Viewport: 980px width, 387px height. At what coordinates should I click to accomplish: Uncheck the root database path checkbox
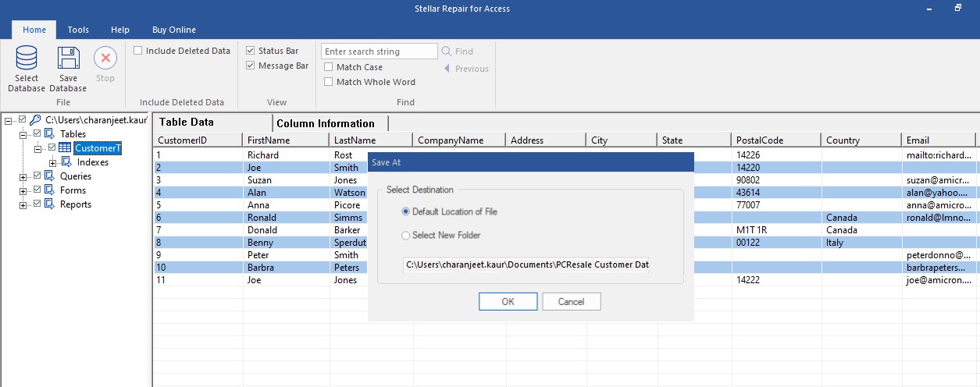pyautogui.click(x=23, y=120)
